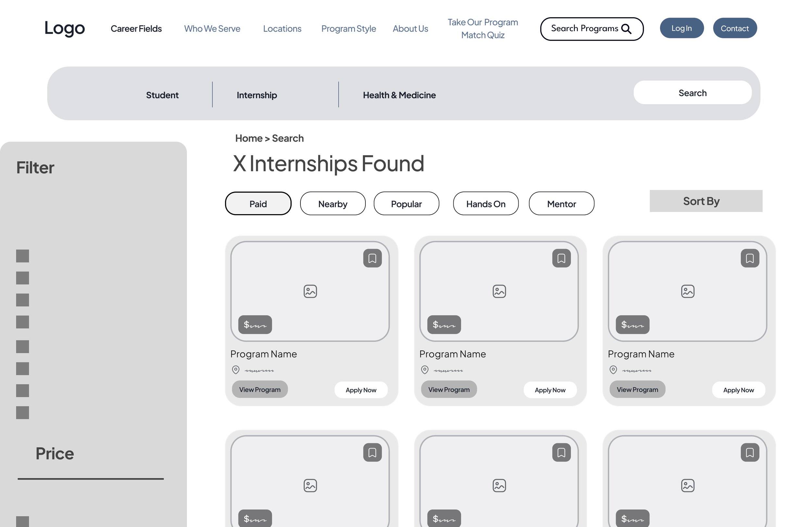The height and width of the screenshot is (527, 812).
Task: Click image placeholder icon of right top-row card
Action: pyautogui.click(x=688, y=291)
